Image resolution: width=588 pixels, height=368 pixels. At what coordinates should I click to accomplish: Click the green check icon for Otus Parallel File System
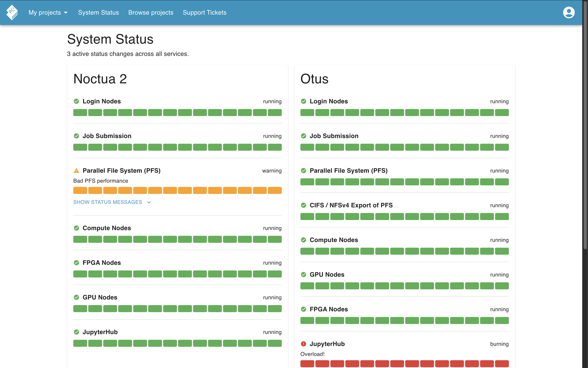pos(303,171)
